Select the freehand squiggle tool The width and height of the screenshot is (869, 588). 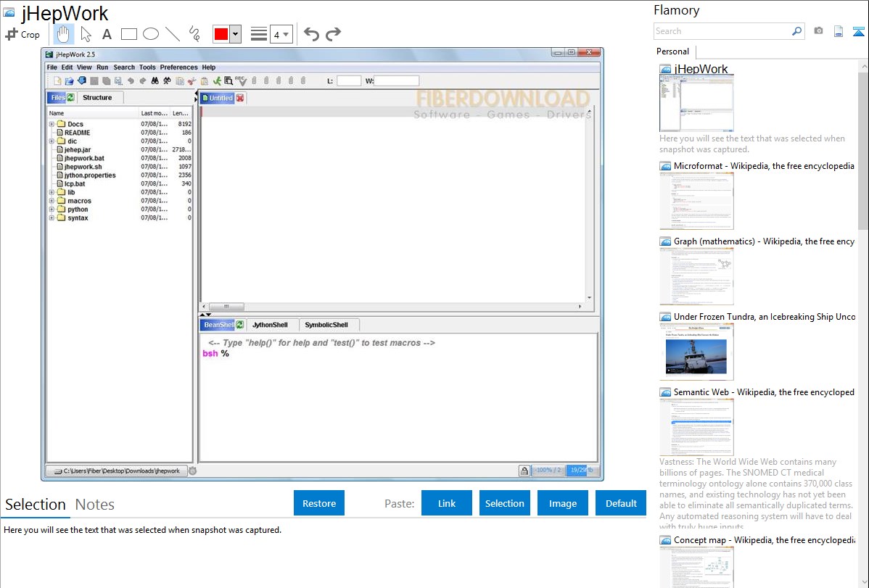[x=194, y=34]
